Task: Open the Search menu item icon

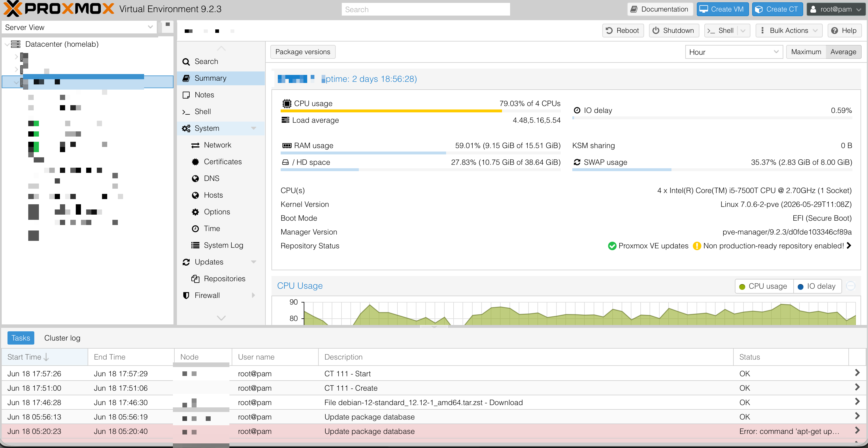Action: (186, 62)
